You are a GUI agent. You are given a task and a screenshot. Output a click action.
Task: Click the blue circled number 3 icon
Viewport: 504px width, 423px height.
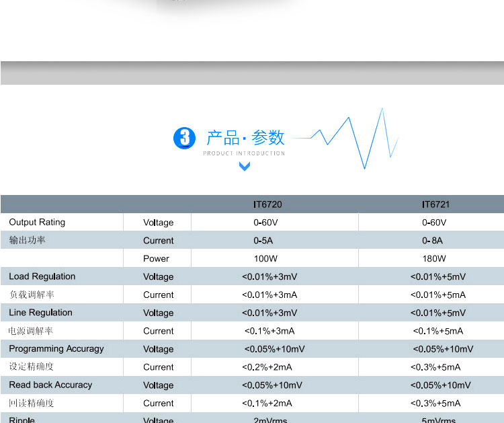click(x=184, y=138)
